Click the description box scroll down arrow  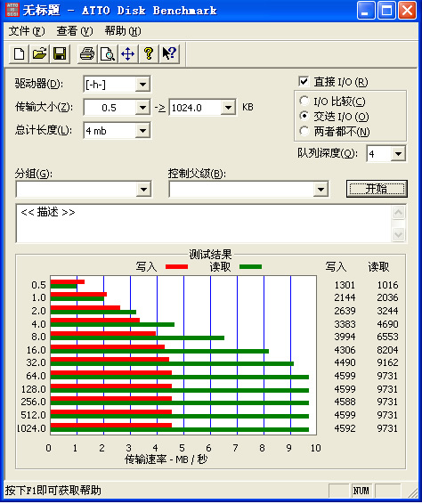click(399, 234)
